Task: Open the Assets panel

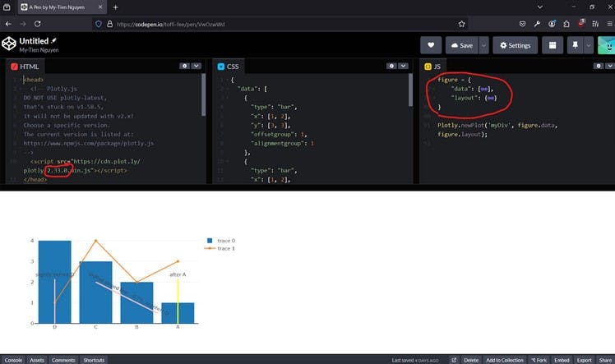Action: point(37,360)
